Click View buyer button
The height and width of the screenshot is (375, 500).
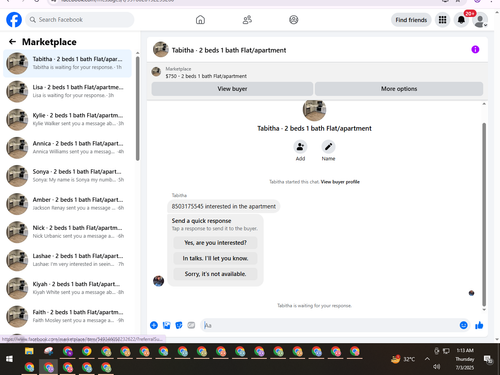[x=232, y=89]
